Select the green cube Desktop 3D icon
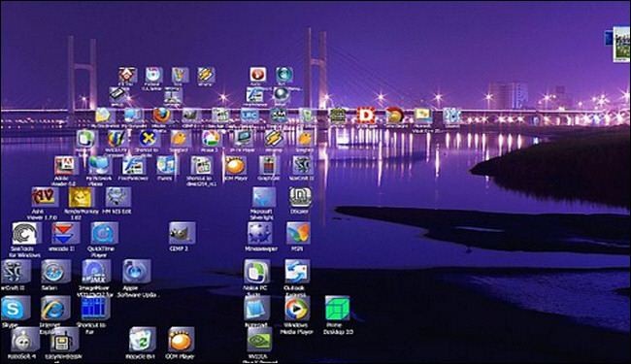Screen dimensions: 631x364 (x=337, y=309)
